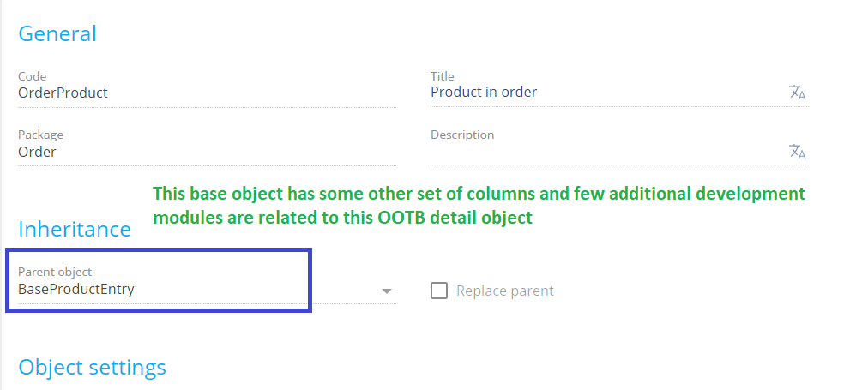Select the BaseProductEntry parent object value
The image size is (868, 390).
coord(76,289)
